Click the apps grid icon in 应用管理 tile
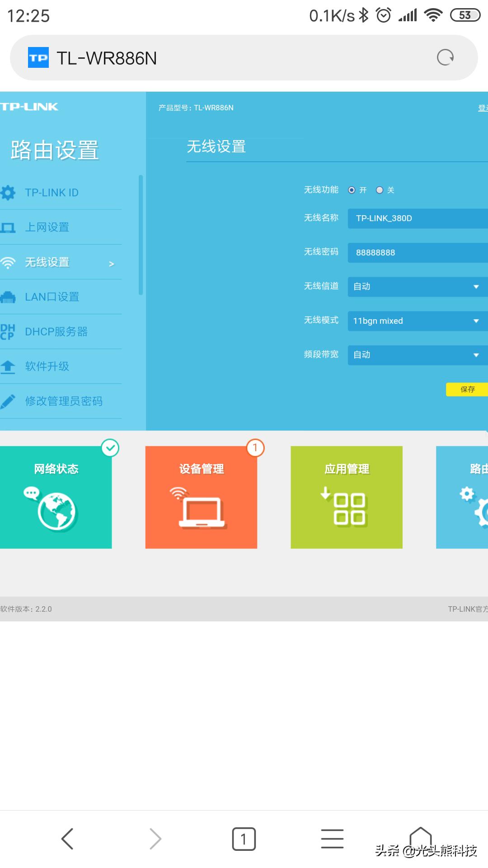 343,506
